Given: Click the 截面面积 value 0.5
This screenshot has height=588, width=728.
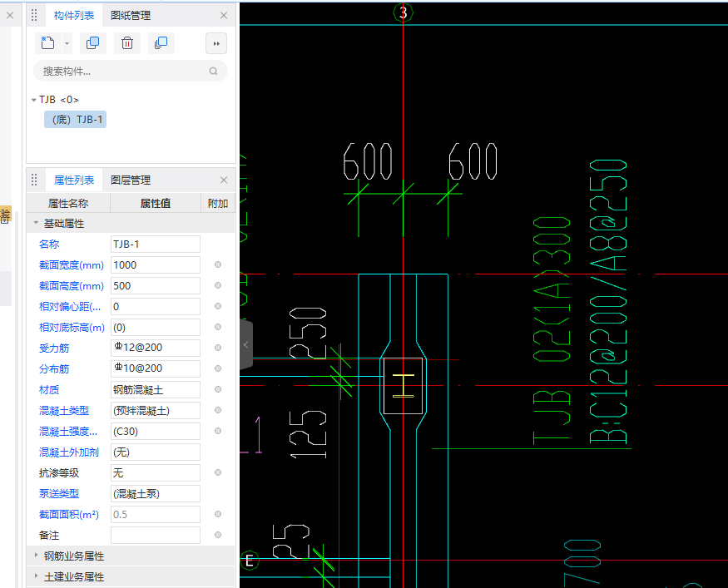Looking at the screenshot, I should click(x=156, y=514).
